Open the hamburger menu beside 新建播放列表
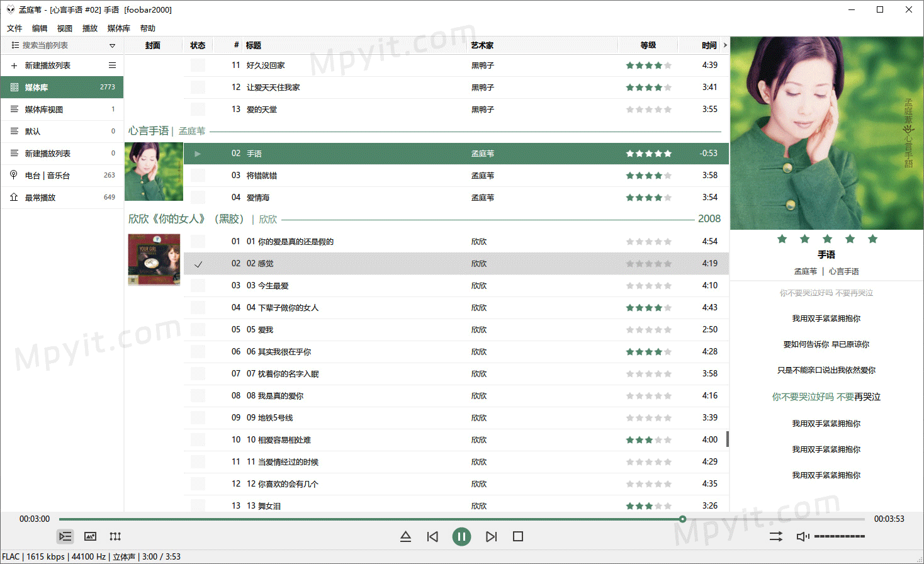 (112, 65)
